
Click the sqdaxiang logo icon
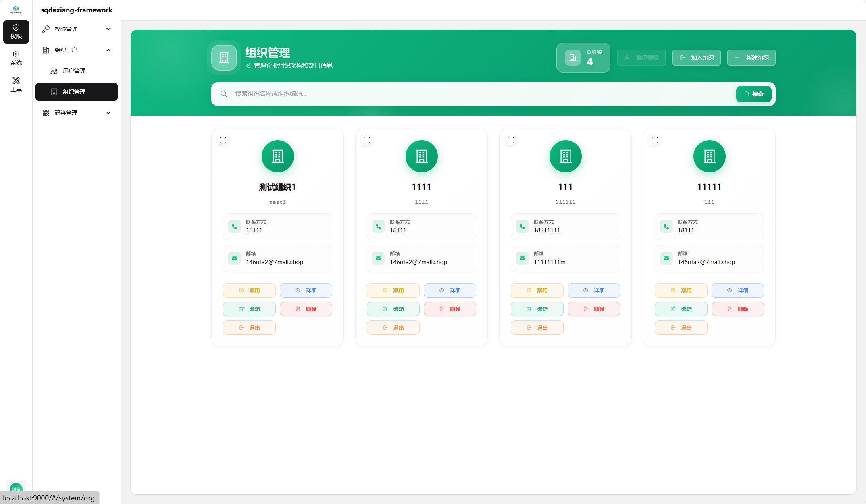(x=16, y=10)
